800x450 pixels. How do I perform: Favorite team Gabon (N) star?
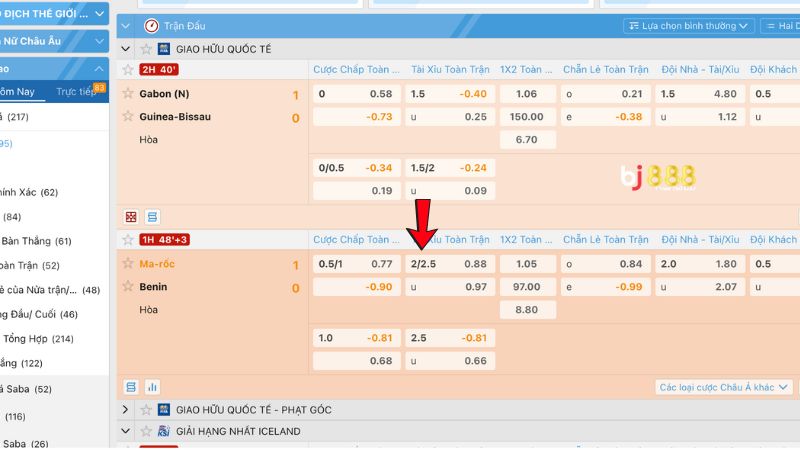pos(128,93)
